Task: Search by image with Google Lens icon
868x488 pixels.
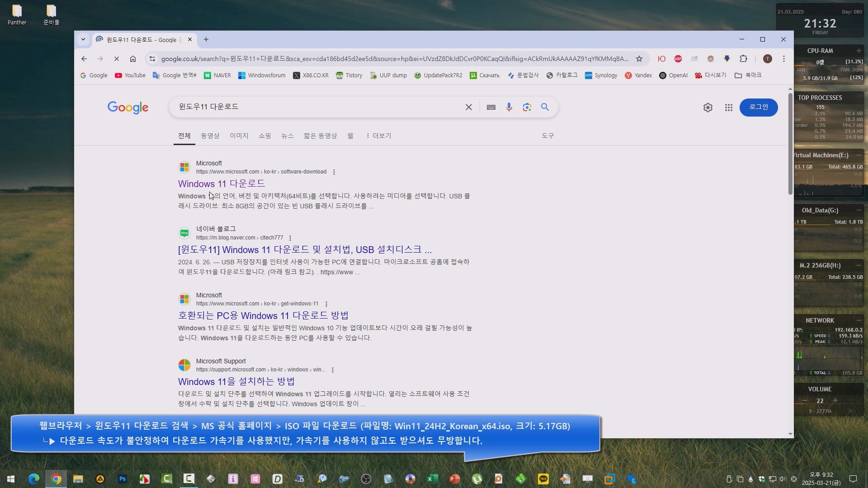Action: pyautogui.click(x=527, y=107)
